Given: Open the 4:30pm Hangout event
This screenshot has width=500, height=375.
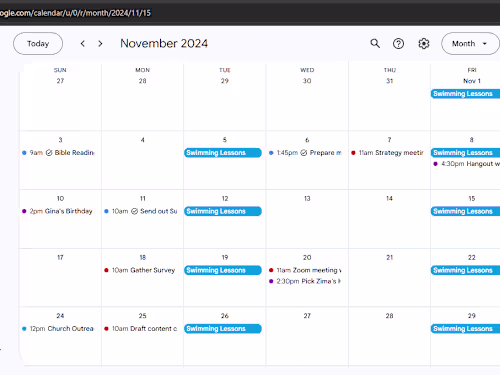Looking at the screenshot, I should pos(466,164).
